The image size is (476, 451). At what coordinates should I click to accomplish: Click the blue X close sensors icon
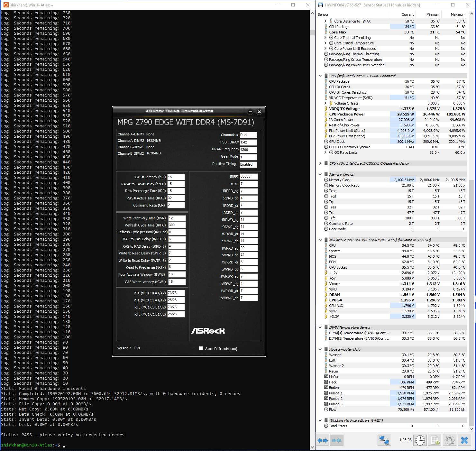(x=464, y=440)
